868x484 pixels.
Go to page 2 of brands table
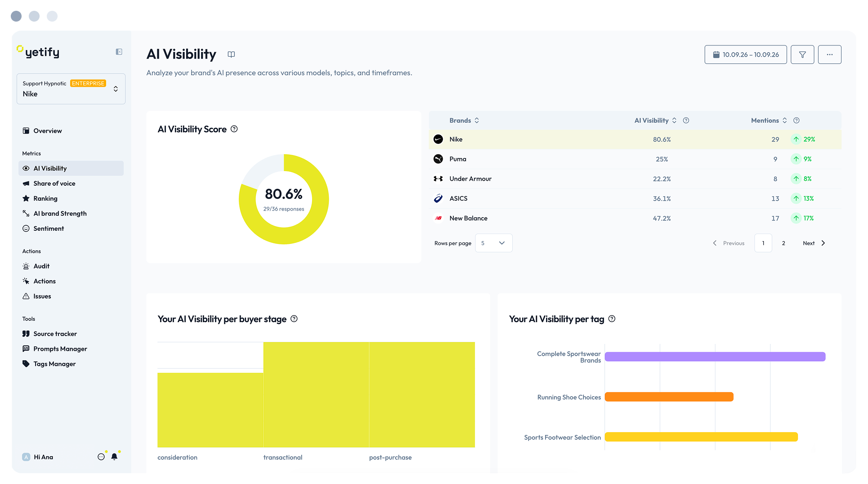[x=783, y=243]
